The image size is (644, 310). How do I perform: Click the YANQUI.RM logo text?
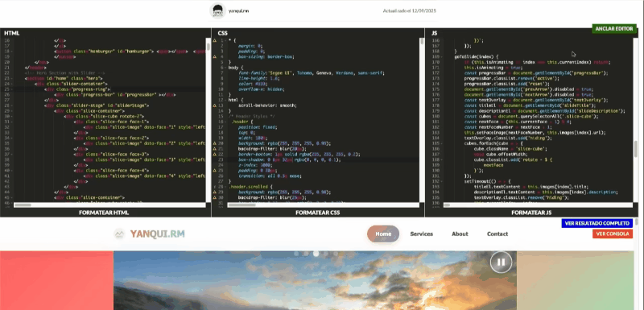pyautogui.click(x=158, y=234)
